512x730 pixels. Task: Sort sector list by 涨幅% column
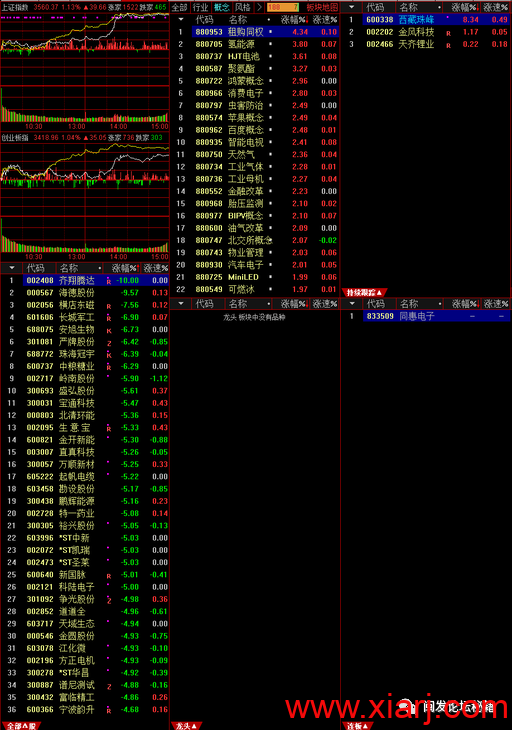pyautogui.click(x=294, y=20)
